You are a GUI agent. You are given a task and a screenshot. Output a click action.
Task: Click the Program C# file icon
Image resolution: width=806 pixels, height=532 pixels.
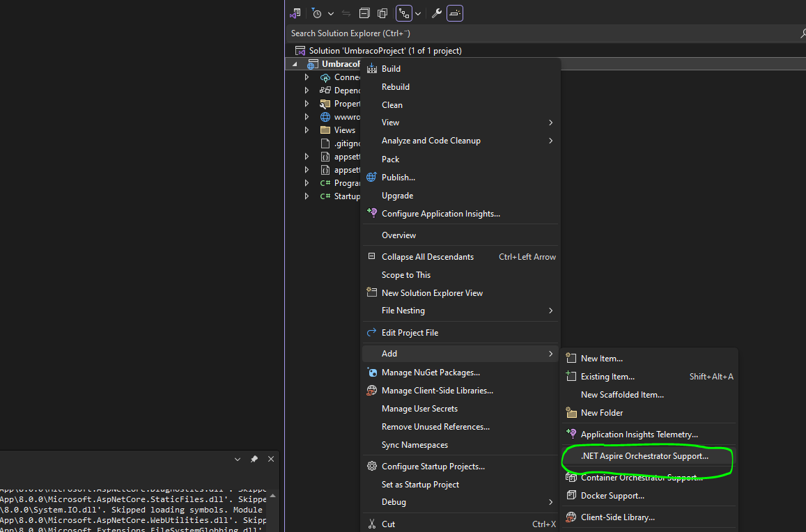[325, 183]
